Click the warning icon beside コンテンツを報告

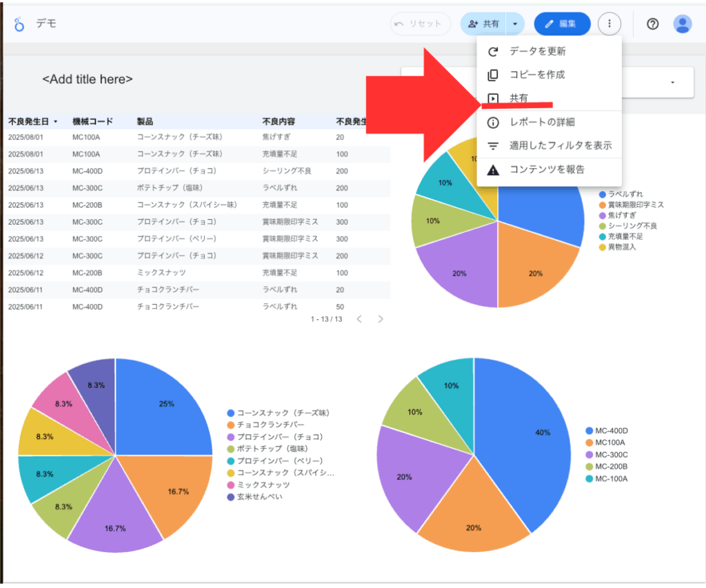coord(493,170)
